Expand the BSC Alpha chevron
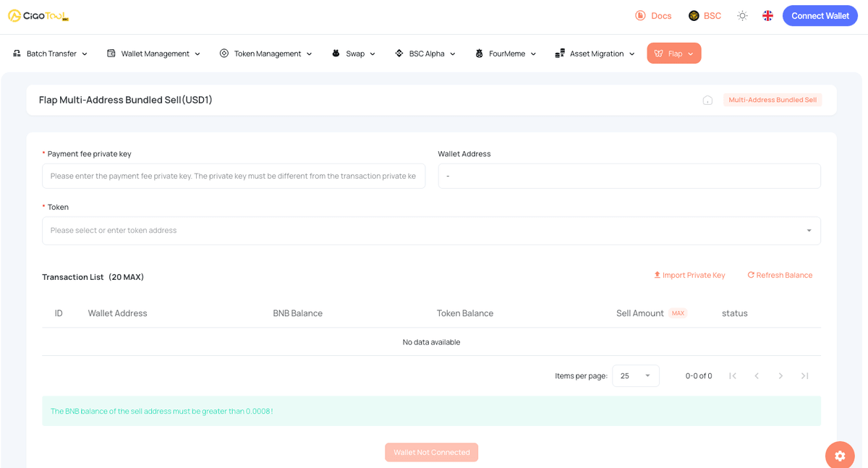This screenshot has width=868, height=468. [x=453, y=54]
